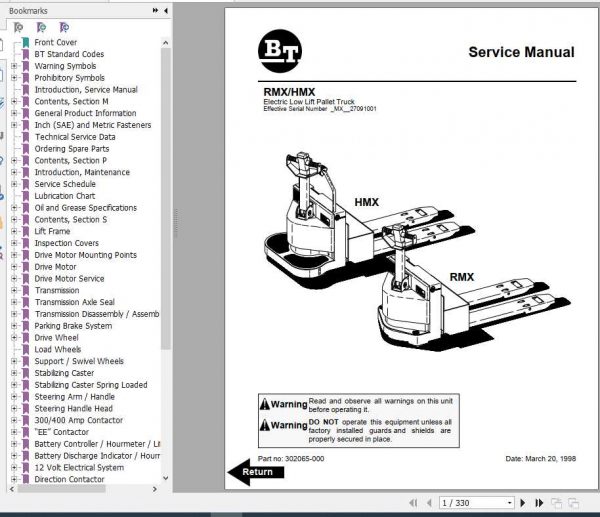Screen dimensions: 600x517
Task: Expand the Service Schedule bookmark
Action: click(14, 184)
